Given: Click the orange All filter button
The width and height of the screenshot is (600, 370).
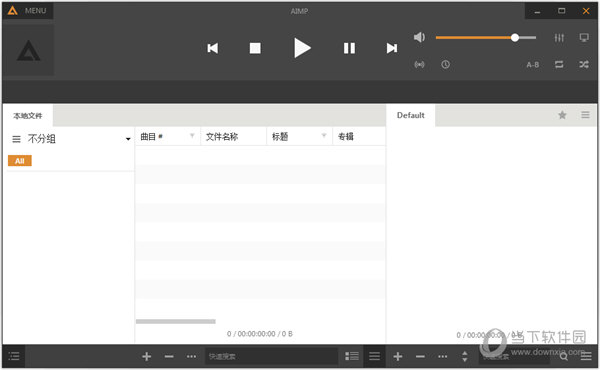Looking at the screenshot, I should 20,161.
